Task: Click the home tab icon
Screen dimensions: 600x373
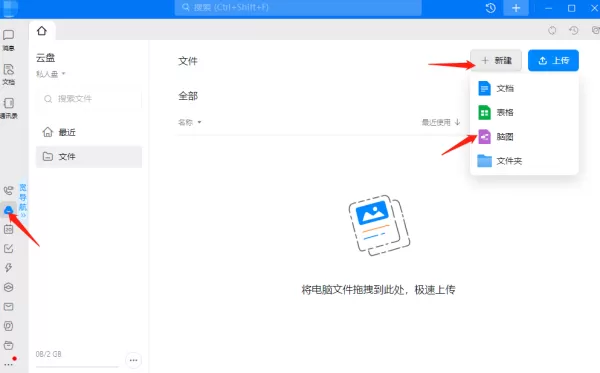Action: pyautogui.click(x=42, y=31)
